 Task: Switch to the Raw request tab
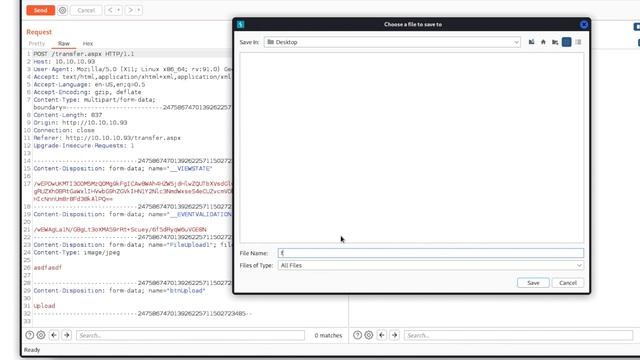point(64,43)
